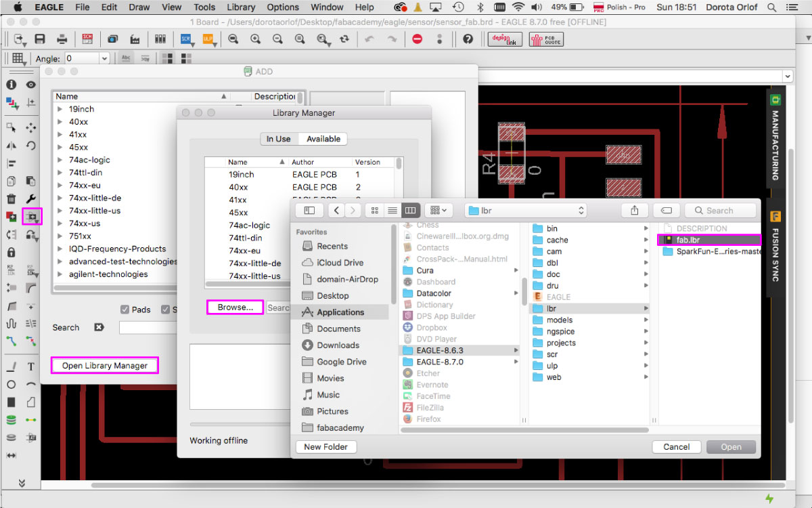Select the Delete trash can tool
This screenshot has height=508, width=812.
(12, 198)
